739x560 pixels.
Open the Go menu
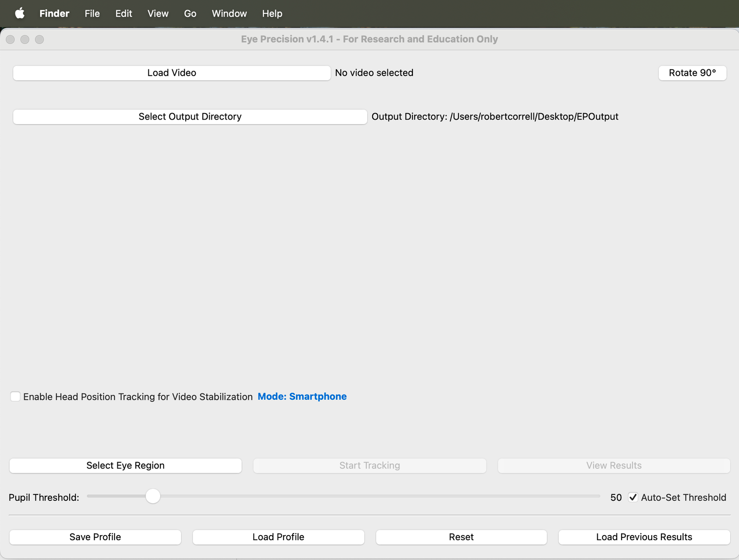click(190, 13)
